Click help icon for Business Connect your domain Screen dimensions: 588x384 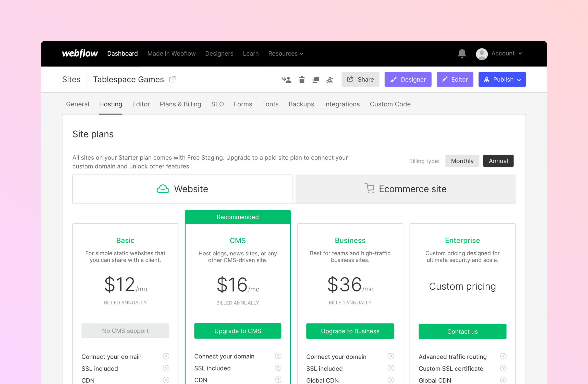tap(391, 356)
